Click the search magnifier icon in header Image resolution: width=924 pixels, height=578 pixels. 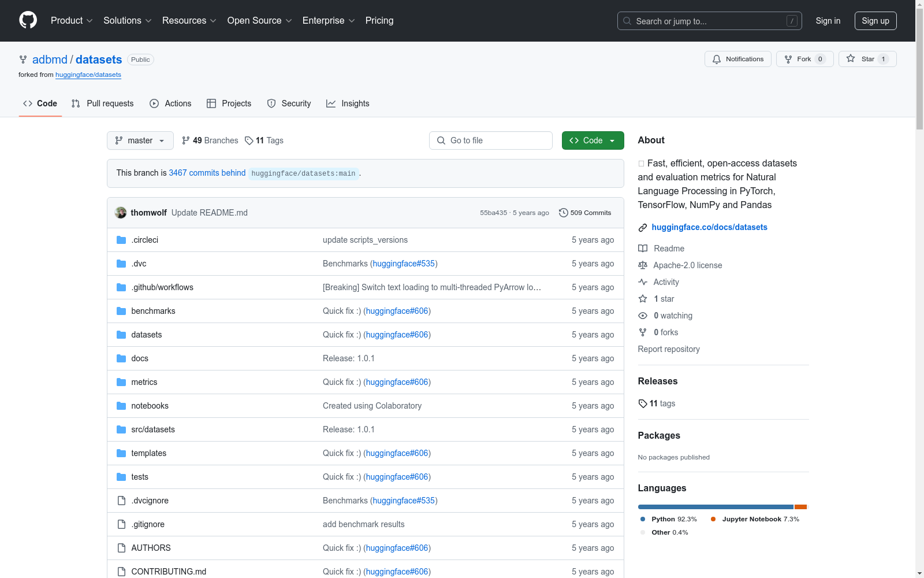click(x=627, y=21)
